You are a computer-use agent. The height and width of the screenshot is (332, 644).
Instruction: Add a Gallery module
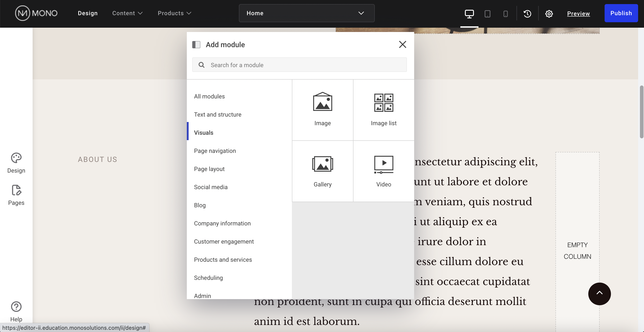coord(322,171)
